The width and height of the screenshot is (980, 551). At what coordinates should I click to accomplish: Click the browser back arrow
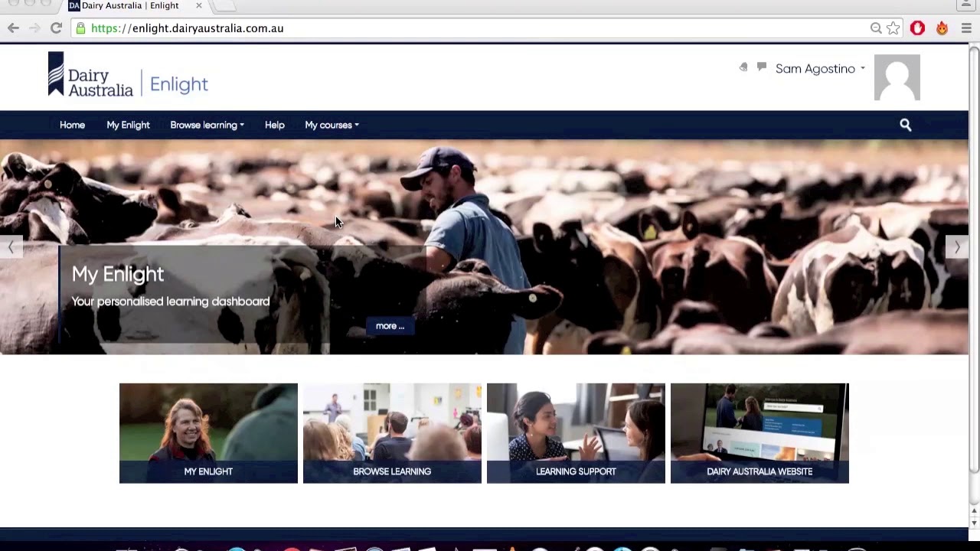(13, 28)
